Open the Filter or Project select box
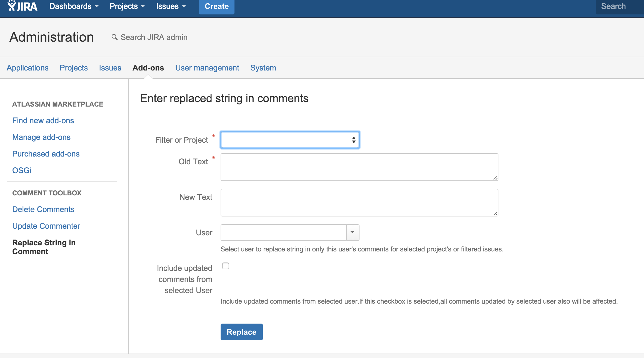This screenshot has width=644, height=358. coord(290,140)
